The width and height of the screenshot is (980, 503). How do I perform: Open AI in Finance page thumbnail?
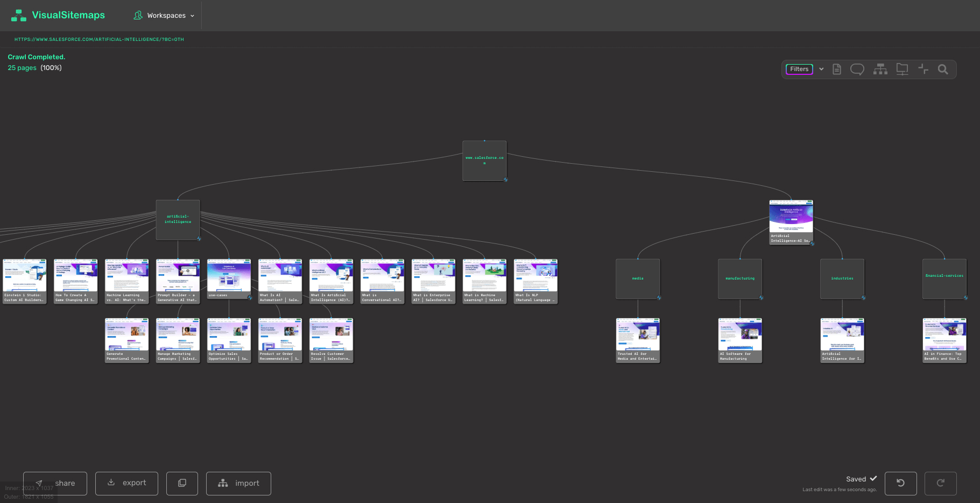[x=944, y=340]
